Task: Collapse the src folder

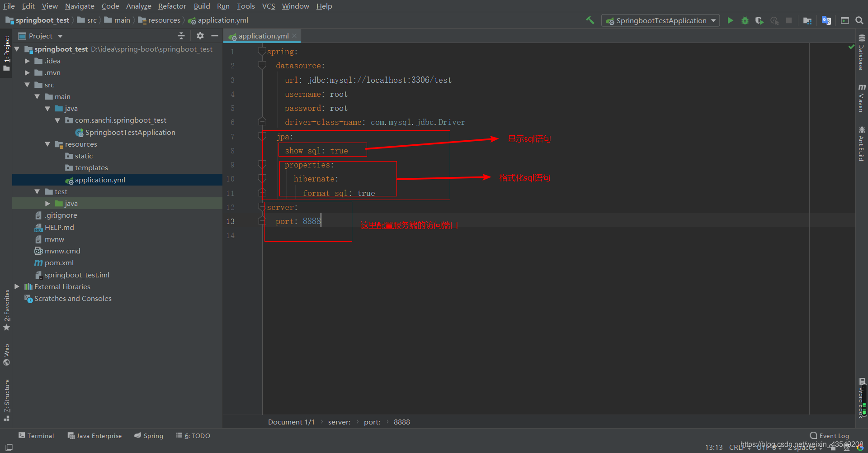Action: 27,85
